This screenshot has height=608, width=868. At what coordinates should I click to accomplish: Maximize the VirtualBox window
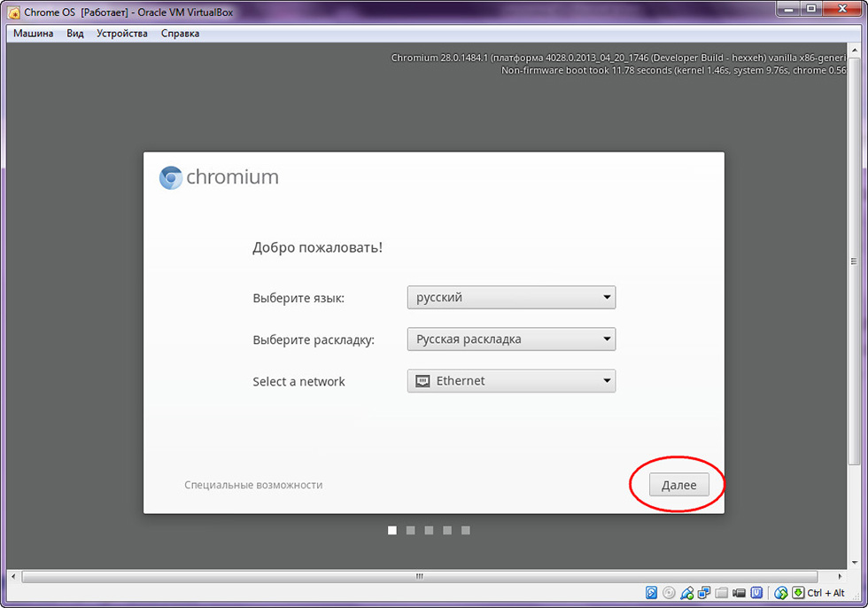click(x=810, y=9)
